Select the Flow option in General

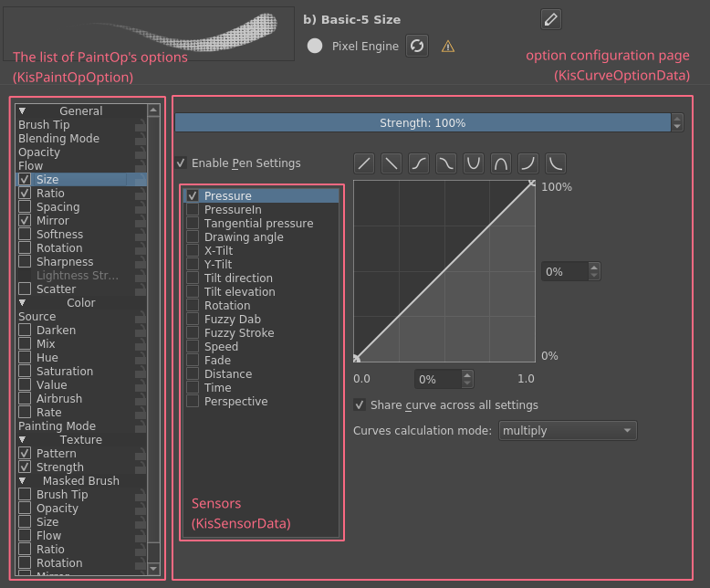30,166
